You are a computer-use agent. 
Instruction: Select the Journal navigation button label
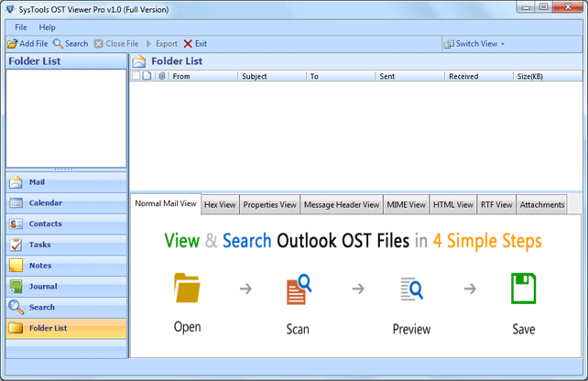tap(43, 287)
